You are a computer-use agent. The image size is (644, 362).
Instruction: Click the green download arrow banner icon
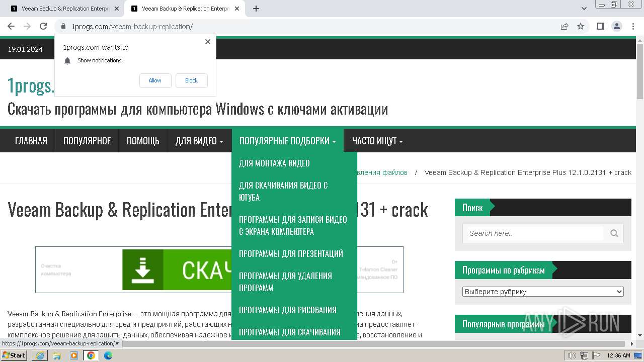pyautogui.click(x=143, y=270)
